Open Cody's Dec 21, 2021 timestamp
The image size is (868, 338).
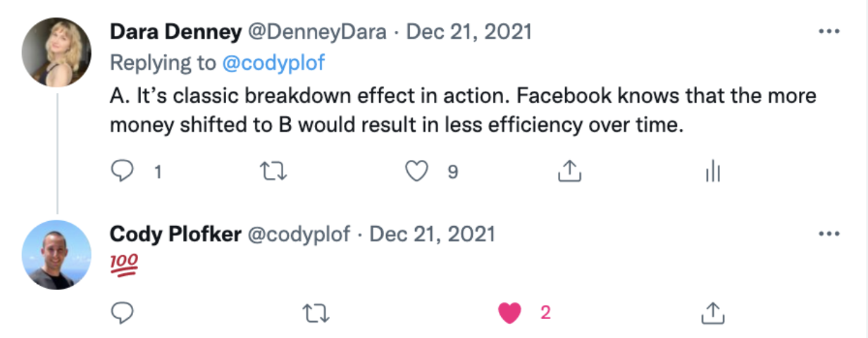pos(433,233)
